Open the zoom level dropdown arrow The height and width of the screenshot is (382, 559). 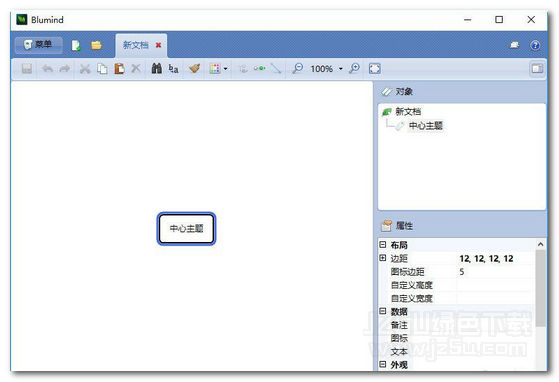tap(341, 69)
